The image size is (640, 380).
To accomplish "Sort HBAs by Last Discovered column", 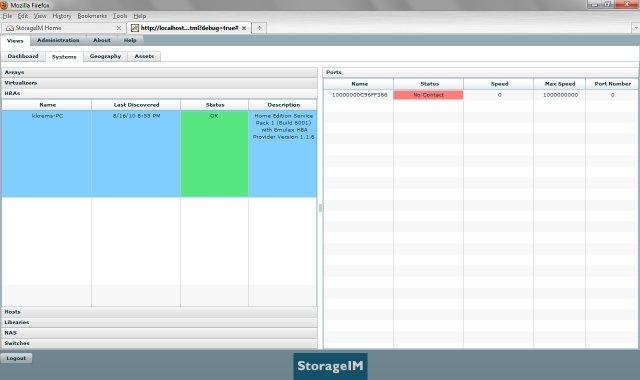I will click(136, 105).
